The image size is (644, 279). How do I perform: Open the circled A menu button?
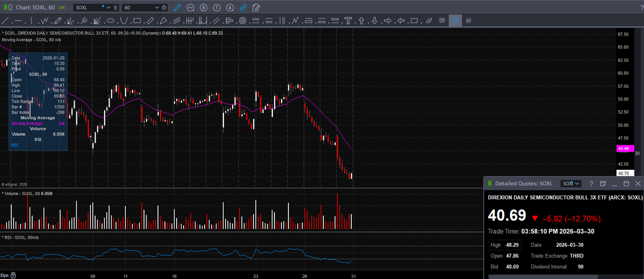(230, 8)
